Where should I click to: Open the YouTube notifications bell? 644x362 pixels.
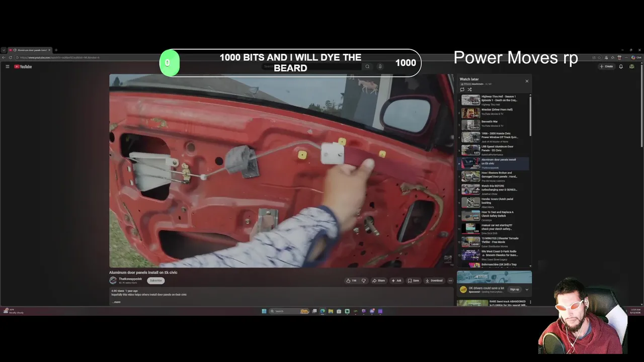pos(621,66)
